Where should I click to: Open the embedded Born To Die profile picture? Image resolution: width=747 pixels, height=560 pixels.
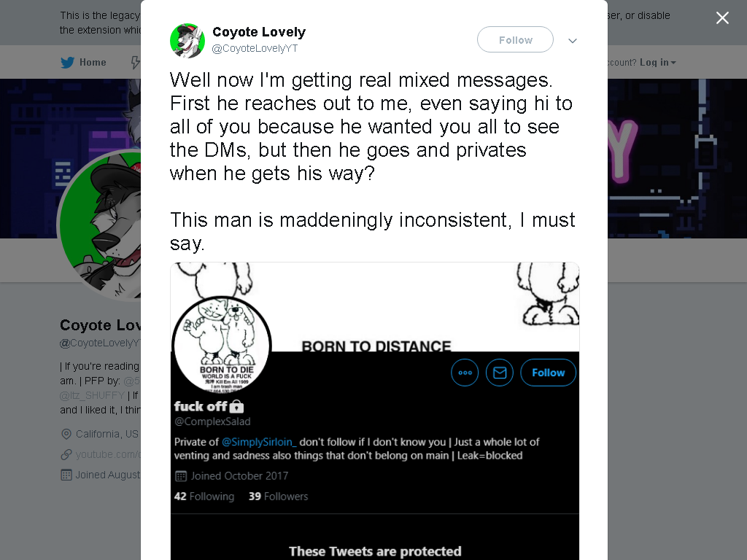pos(222,345)
